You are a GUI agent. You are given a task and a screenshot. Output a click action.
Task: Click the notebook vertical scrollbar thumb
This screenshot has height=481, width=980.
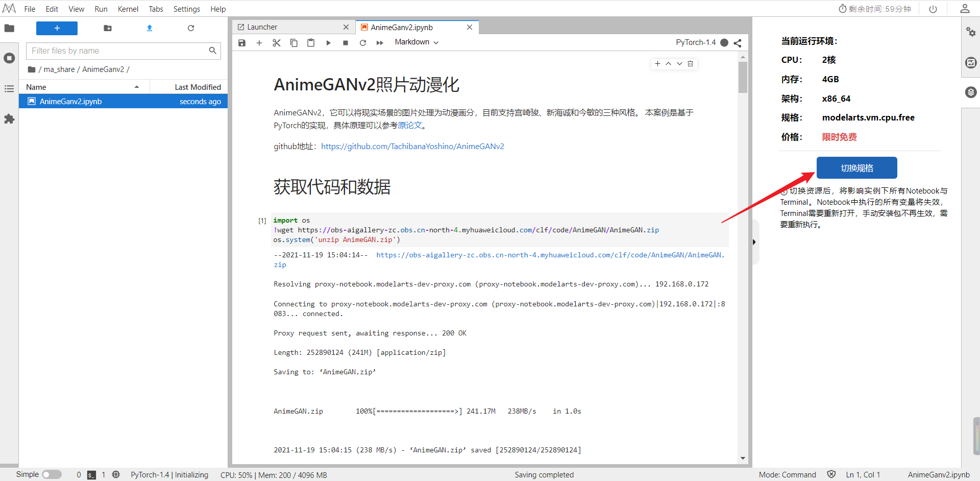click(743, 77)
